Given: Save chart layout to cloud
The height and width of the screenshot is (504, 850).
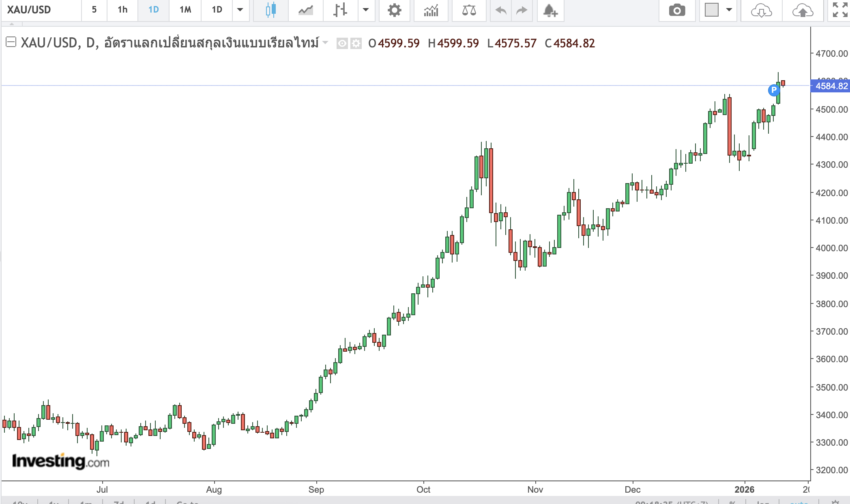Looking at the screenshot, I should coord(803,10).
